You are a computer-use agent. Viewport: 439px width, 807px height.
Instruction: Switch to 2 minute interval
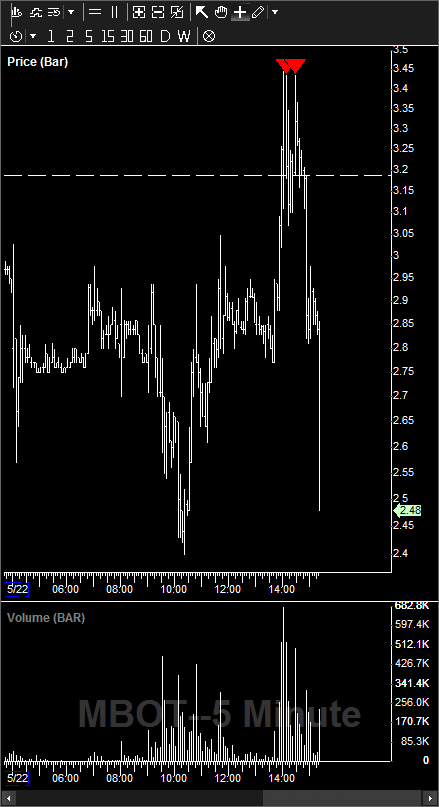(69, 36)
